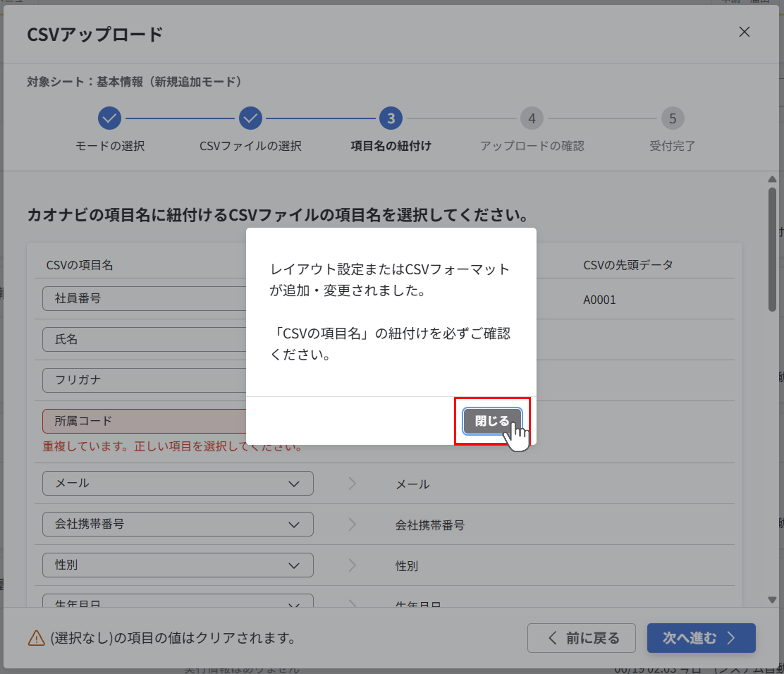Click step 4 circle アップロードの確認
Screen dimensions: 784x674
[x=532, y=118]
